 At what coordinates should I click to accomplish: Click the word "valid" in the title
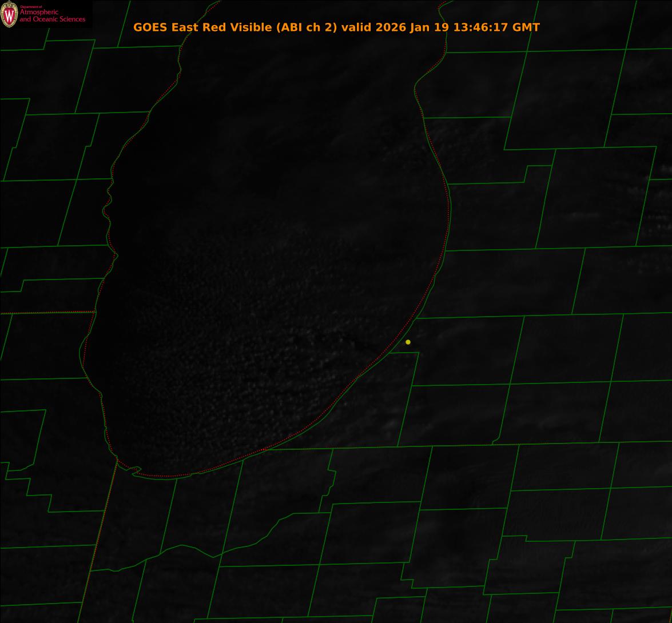click(x=357, y=27)
